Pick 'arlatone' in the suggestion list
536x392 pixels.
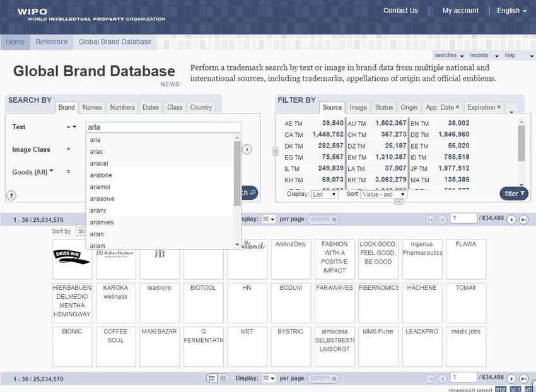(x=160, y=175)
